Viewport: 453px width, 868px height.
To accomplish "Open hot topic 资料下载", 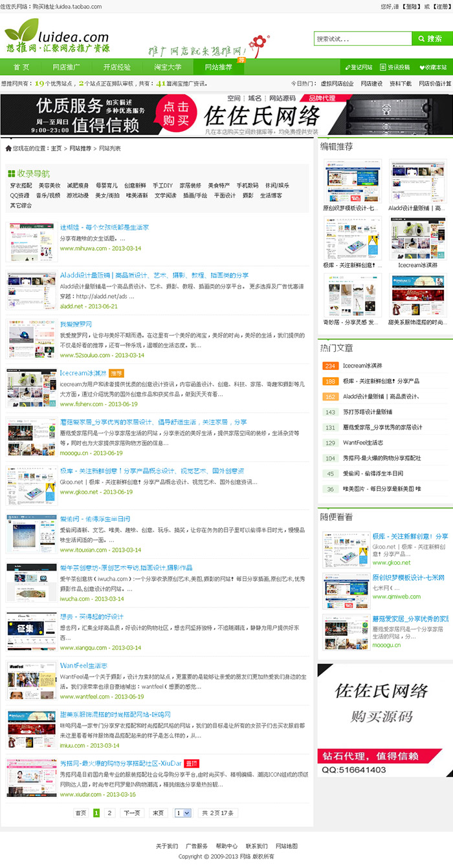I will point(401,83).
